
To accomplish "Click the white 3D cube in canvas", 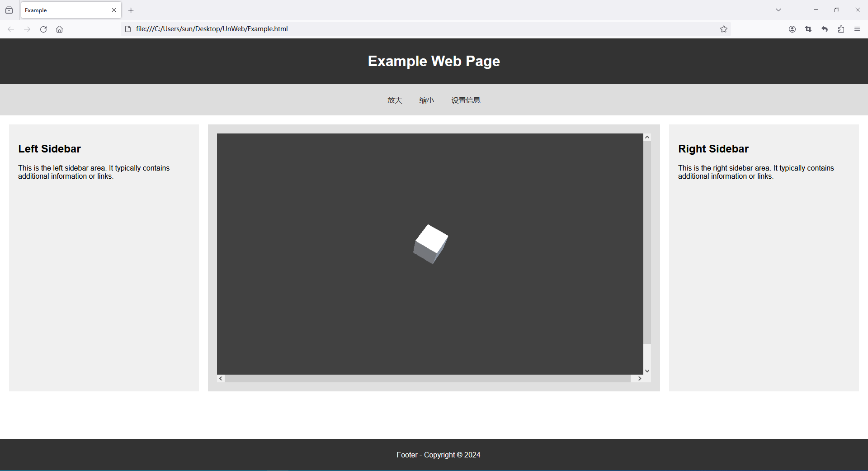I will pyautogui.click(x=431, y=243).
